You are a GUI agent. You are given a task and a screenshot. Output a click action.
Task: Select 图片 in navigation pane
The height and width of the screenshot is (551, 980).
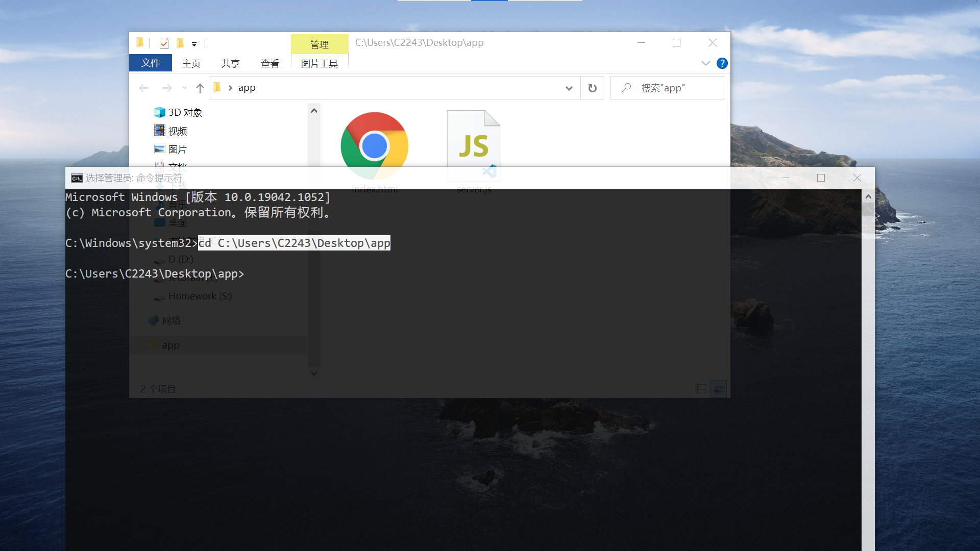(x=170, y=149)
